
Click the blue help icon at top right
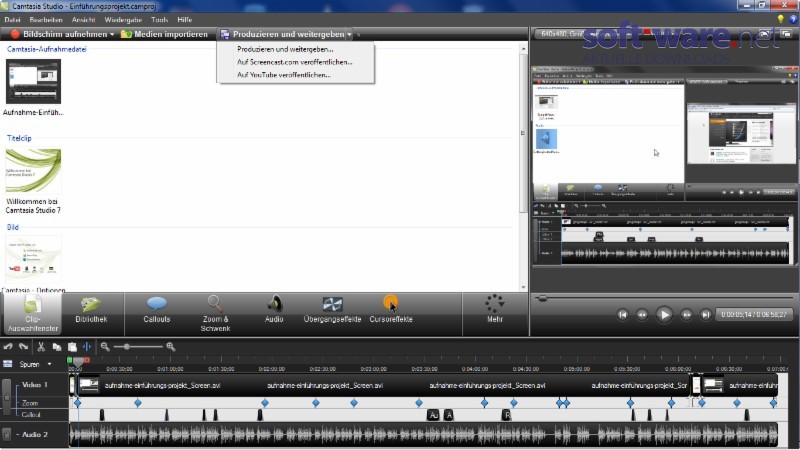pyautogui.click(x=792, y=19)
